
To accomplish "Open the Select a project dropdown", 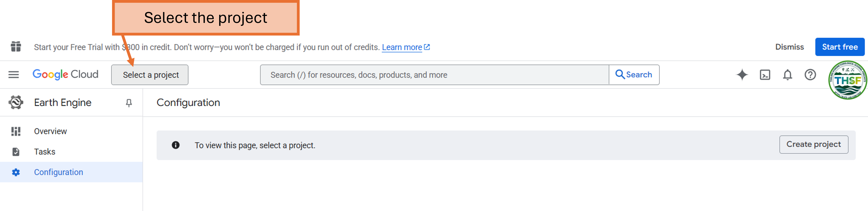I will pyautogui.click(x=150, y=75).
